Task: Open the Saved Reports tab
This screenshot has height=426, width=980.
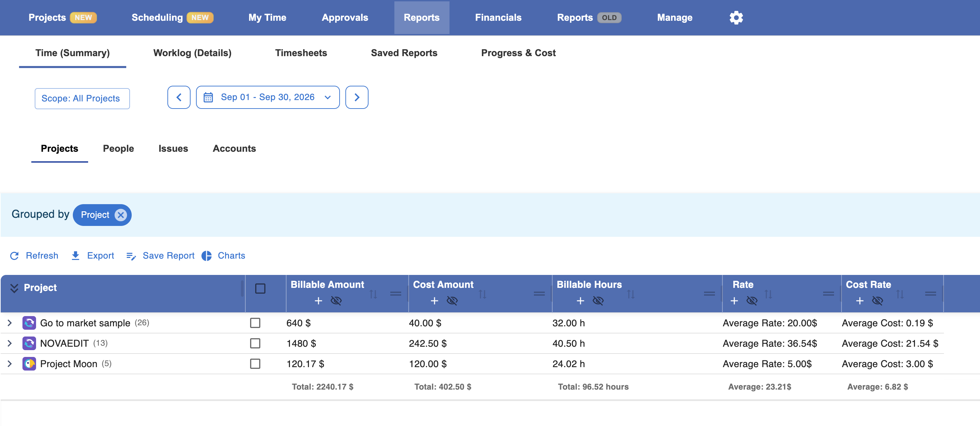Action: point(404,53)
